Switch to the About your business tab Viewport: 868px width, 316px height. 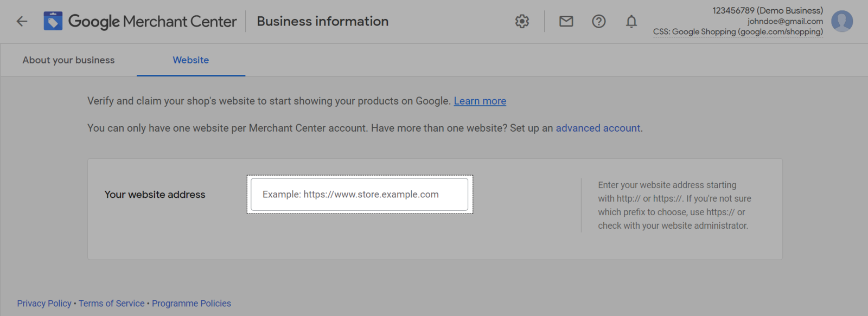click(x=68, y=60)
